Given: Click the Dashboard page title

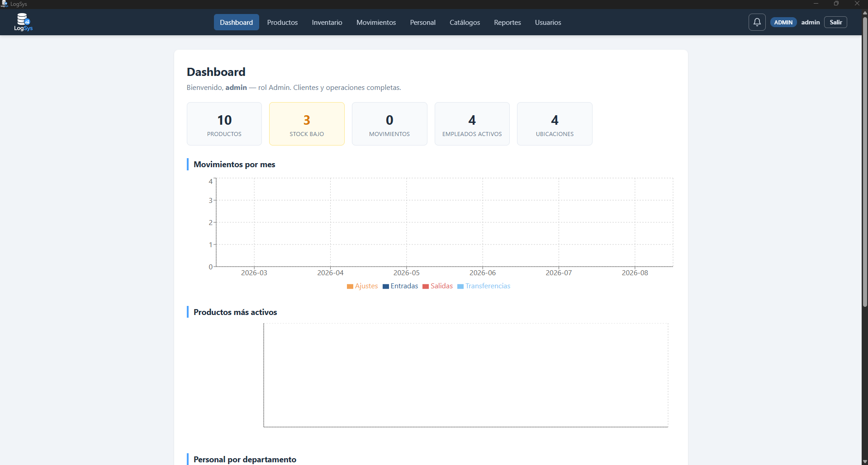Looking at the screenshot, I should [216, 72].
